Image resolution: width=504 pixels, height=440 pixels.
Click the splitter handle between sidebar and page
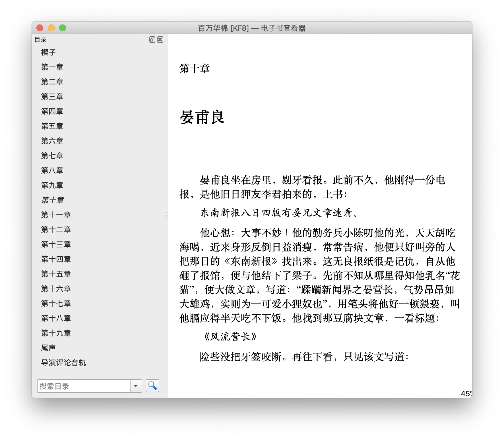tap(166, 216)
